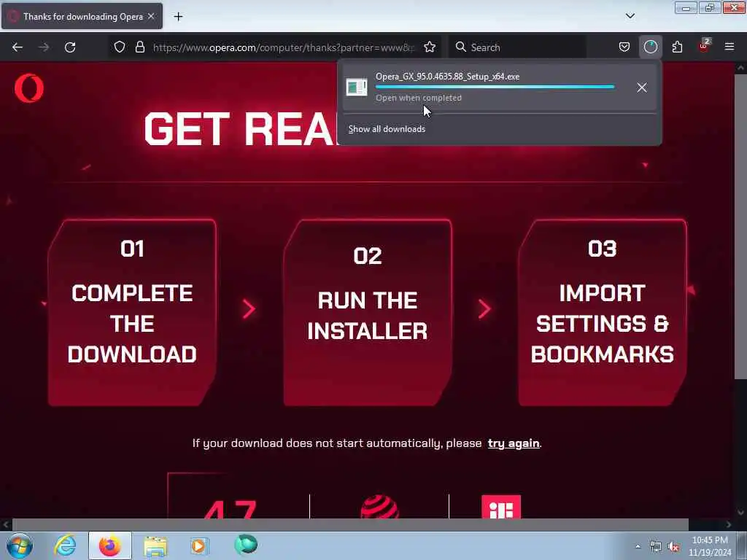Click the vertical scrollbar thumb
This screenshot has height=560, width=747.
tap(740, 226)
